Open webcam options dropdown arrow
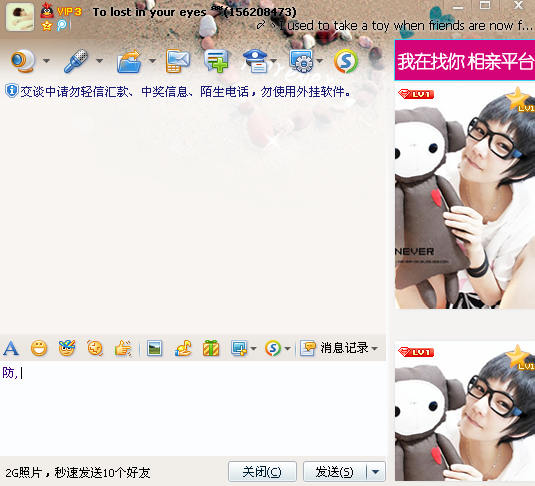The height and width of the screenshot is (486, 535). [46, 61]
